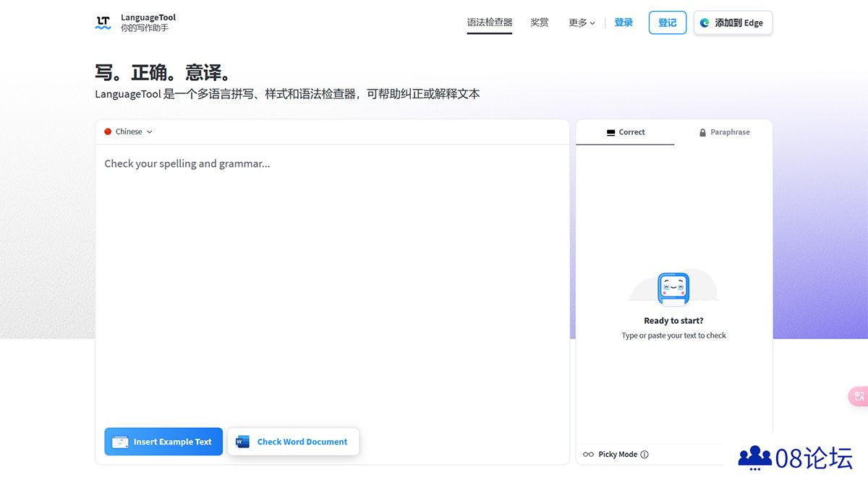Click Check Word Document button
Image resolution: width=868 pixels, height=480 pixels.
[293, 442]
